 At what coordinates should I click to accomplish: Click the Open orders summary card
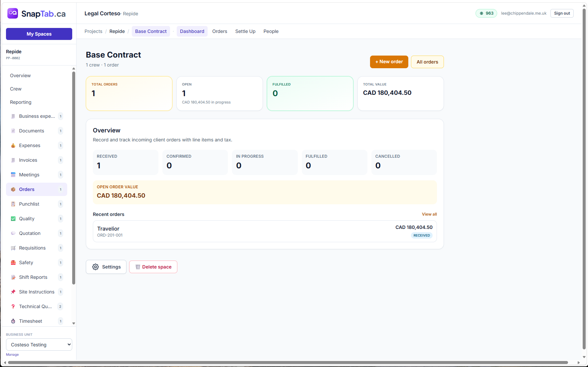[220, 93]
